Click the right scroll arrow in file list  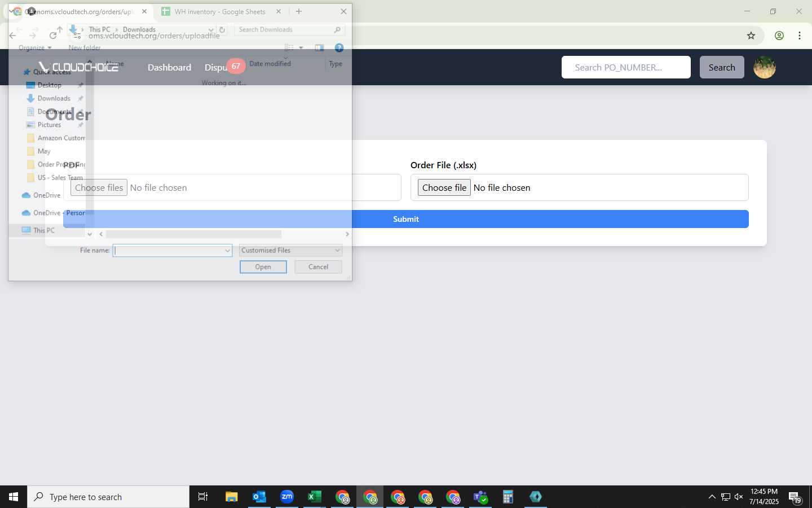347,234
